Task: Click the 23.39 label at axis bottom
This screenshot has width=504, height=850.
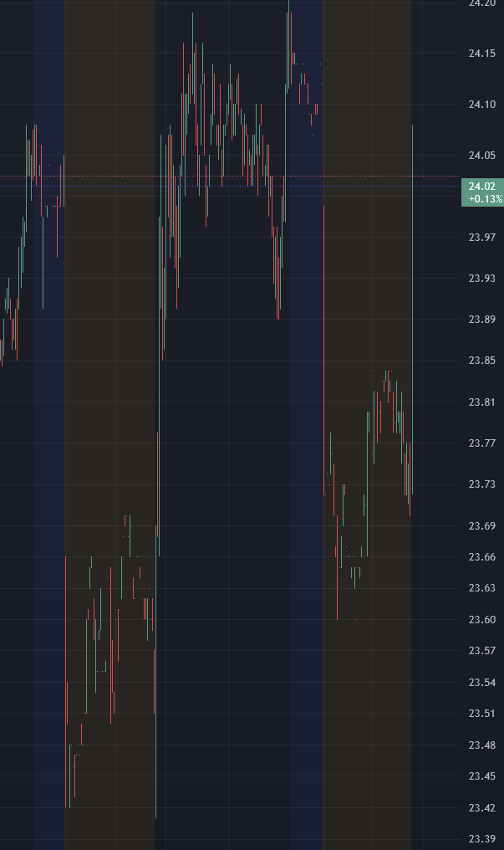Action: [481, 839]
